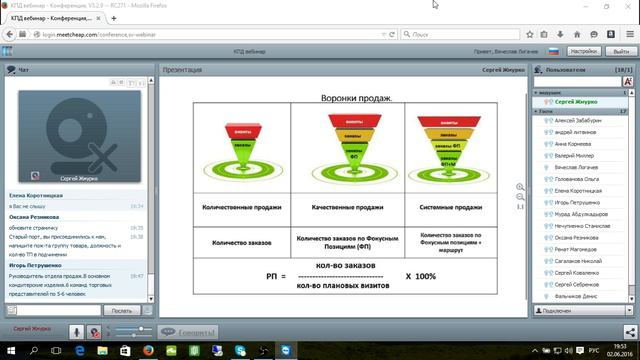Click the icon left of chat input
Screen dimensions: 640x360
click(x=12, y=311)
